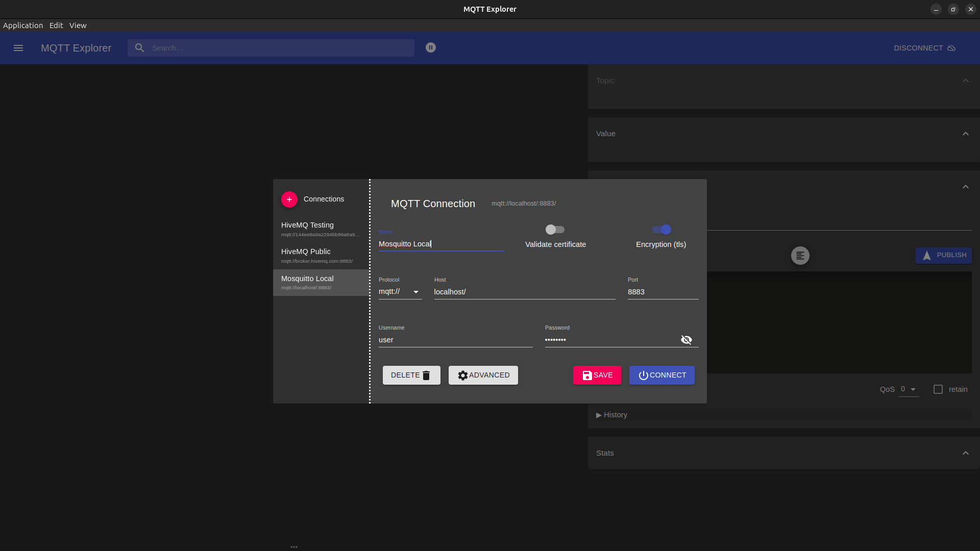Click the Publish arrow button
The width and height of the screenshot is (980, 551).
943,255
